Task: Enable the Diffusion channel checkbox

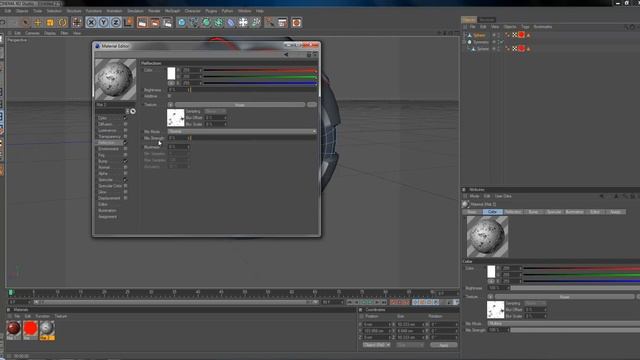Action: coord(125,124)
